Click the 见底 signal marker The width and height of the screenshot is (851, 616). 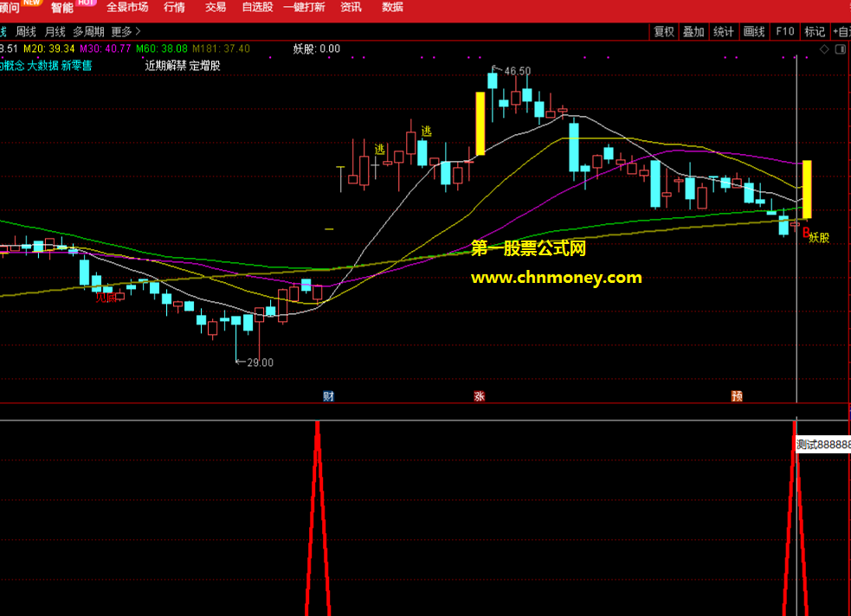(106, 297)
